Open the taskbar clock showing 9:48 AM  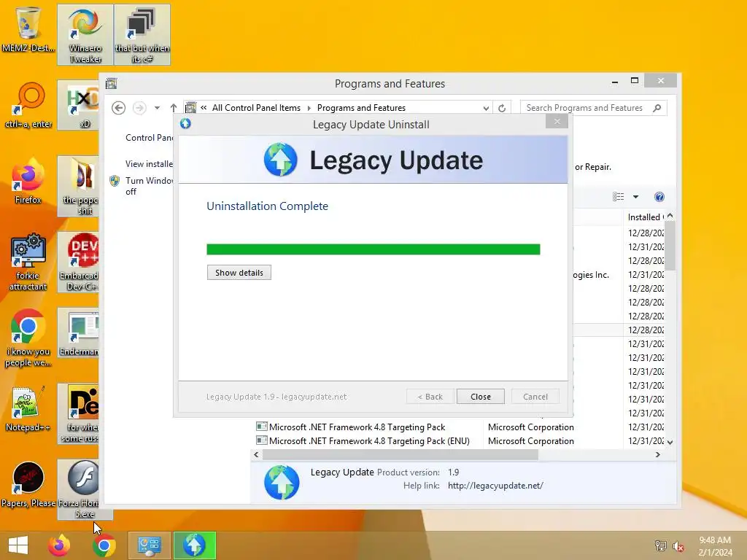pos(715,546)
